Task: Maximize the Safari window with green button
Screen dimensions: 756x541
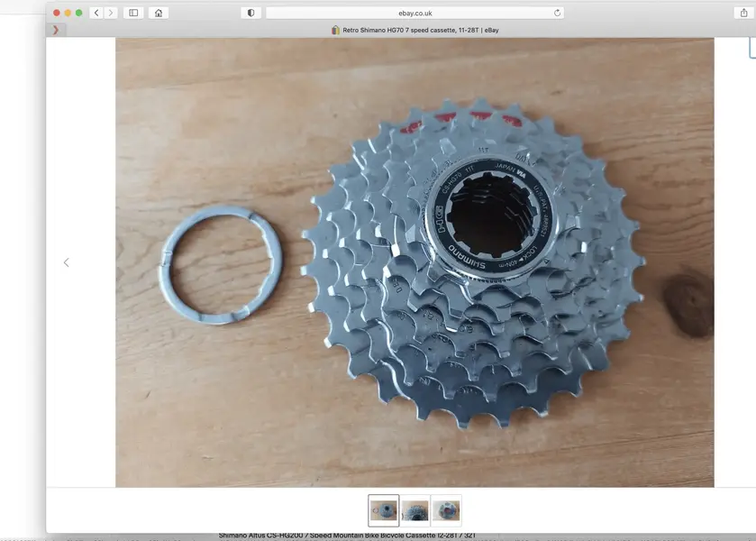Action: (79, 13)
